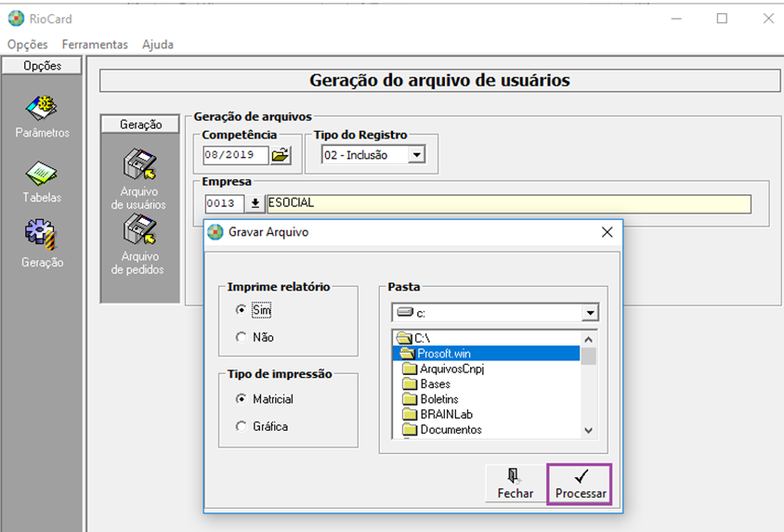Select the C:\ root folder name
784x532 pixels.
point(422,338)
